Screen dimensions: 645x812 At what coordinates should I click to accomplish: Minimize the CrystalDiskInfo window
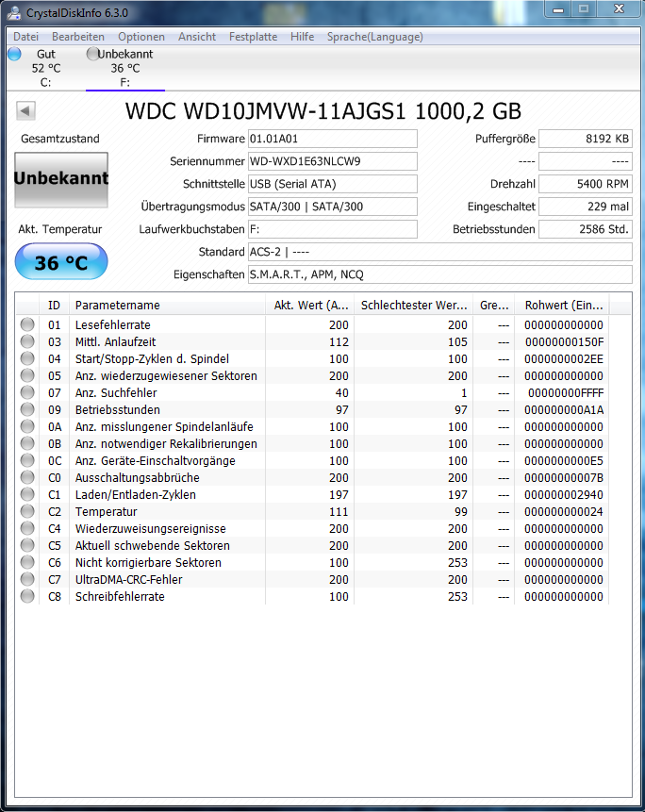pyautogui.click(x=558, y=8)
